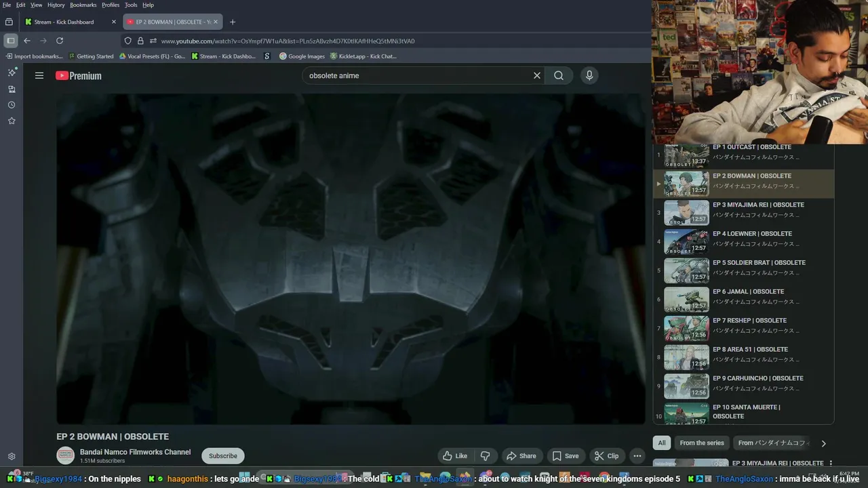Go back with browser back arrow

[27, 41]
